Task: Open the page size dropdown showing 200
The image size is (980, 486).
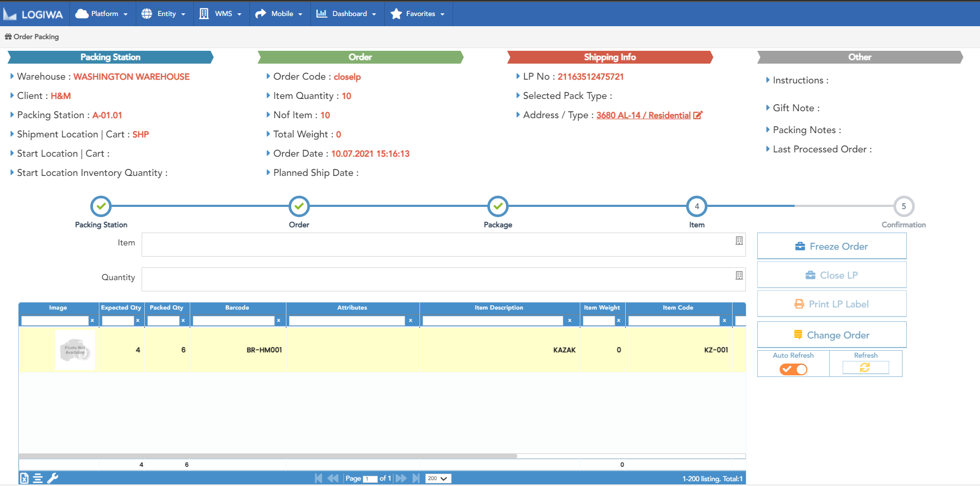Action: click(438, 478)
